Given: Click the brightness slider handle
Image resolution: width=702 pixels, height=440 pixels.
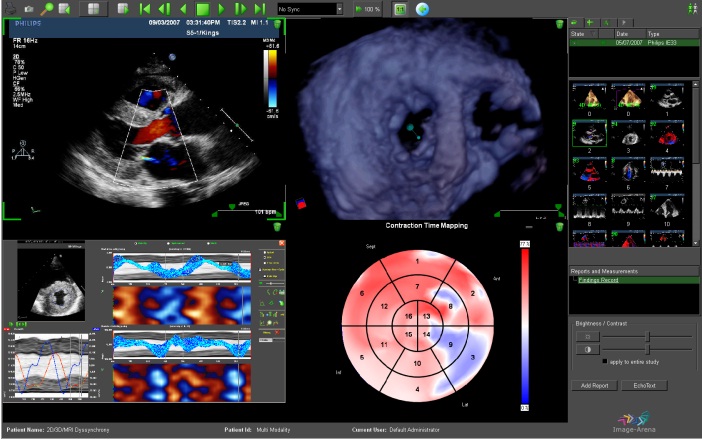Looking at the screenshot, I should click(x=647, y=336).
